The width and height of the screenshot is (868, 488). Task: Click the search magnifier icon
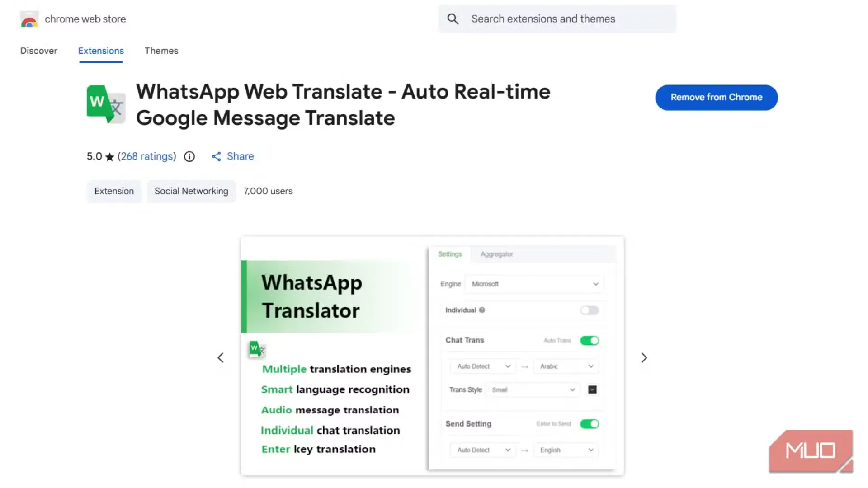(x=453, y=19)
